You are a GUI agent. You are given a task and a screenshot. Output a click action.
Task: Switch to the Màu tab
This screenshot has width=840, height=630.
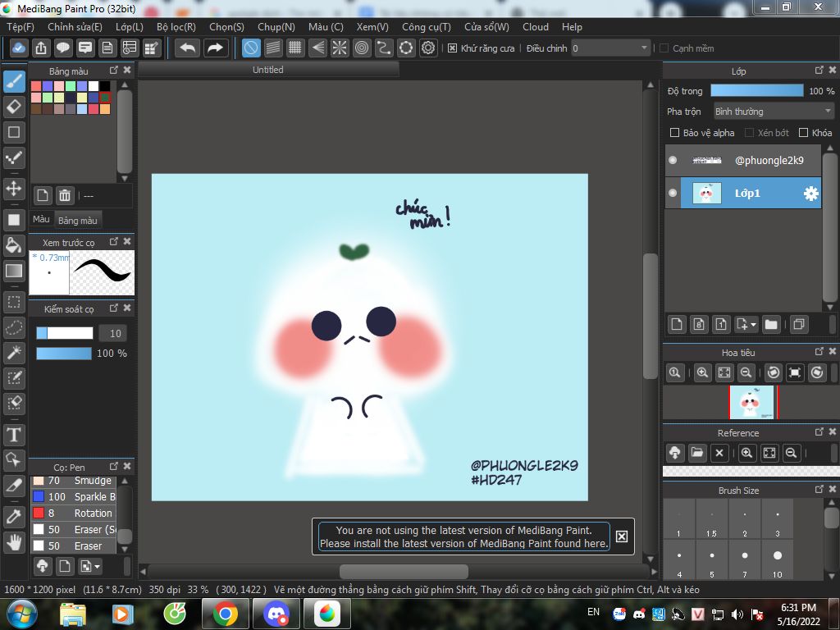pos(41,219)
